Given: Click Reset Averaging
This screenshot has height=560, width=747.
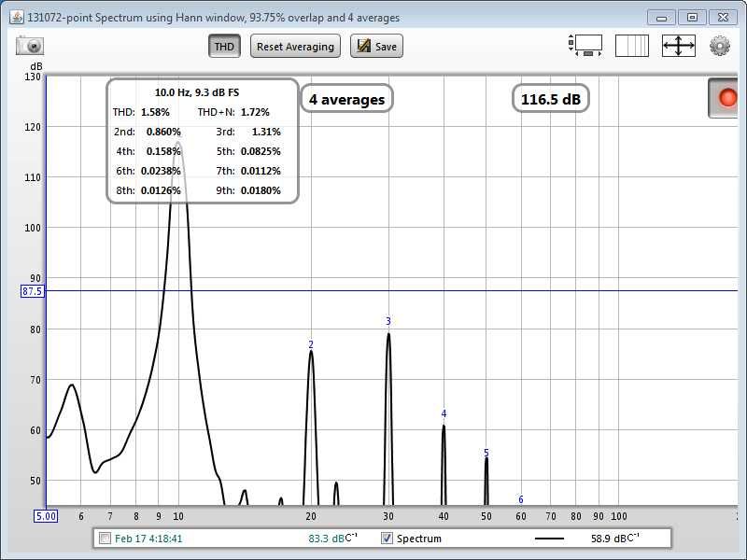Looking at the screenshot, I should click(x=295, y=46).
